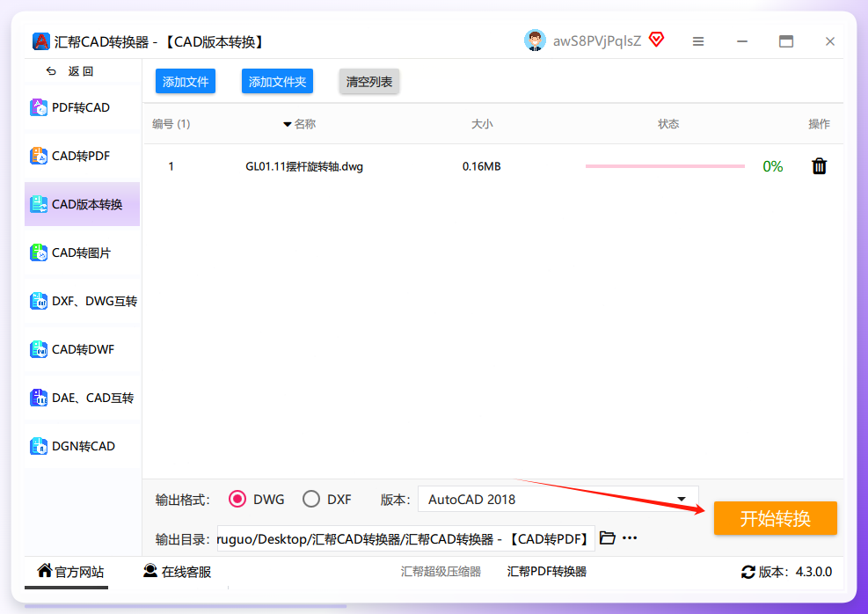868x614 pixels.
Task: Click username awS8PVjPqlsZ
Action: click(x=597, y=41)
